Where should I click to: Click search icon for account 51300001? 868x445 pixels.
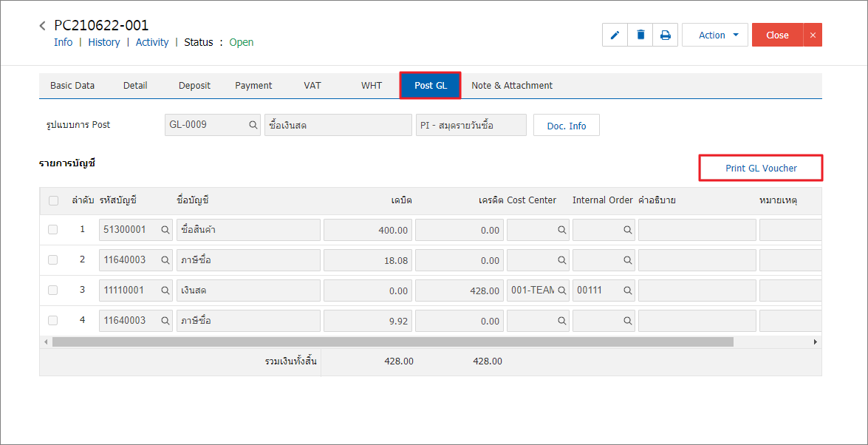(165, 230)
